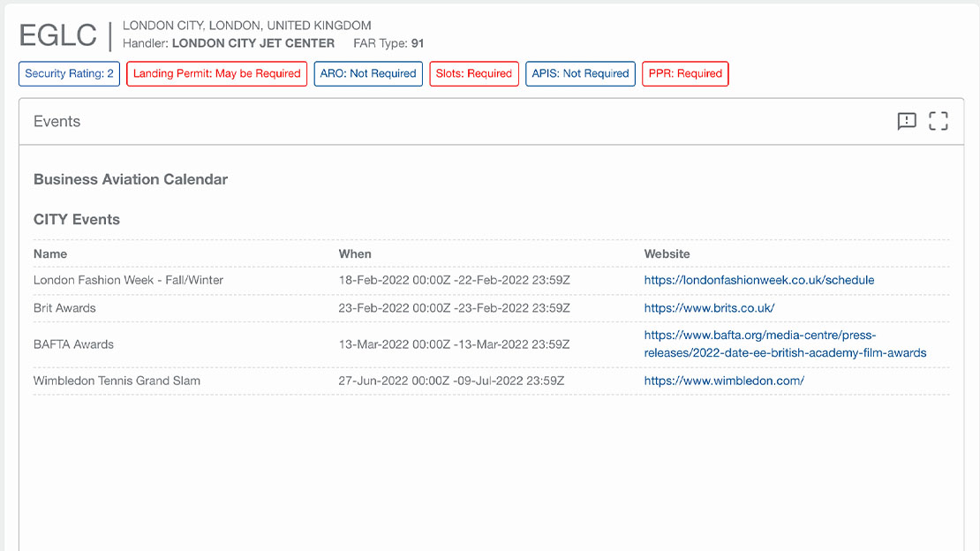Select the Wimbledon Tennis Grand Slam row name
The width and height of the screenshot is (980, 551).
coord(117,381)
